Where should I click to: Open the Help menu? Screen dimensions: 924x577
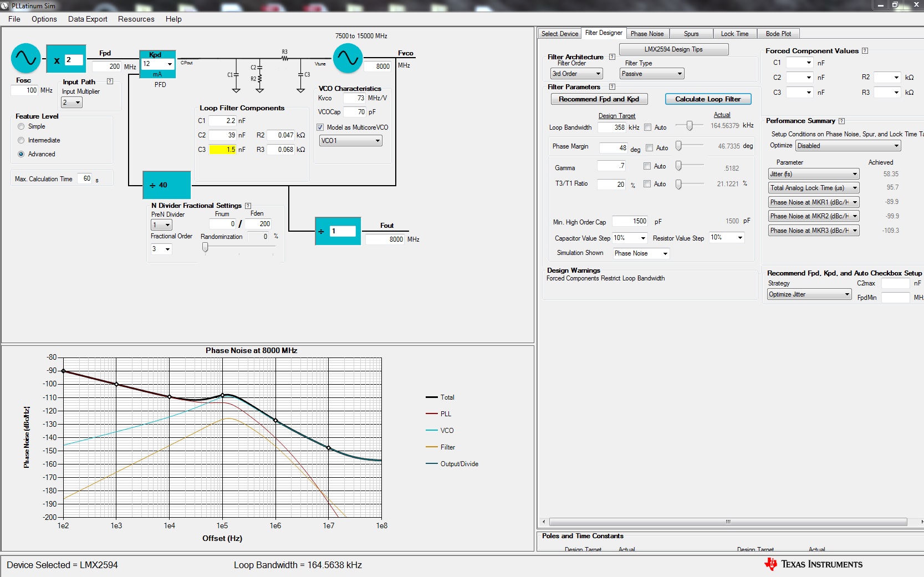(173, 19)
